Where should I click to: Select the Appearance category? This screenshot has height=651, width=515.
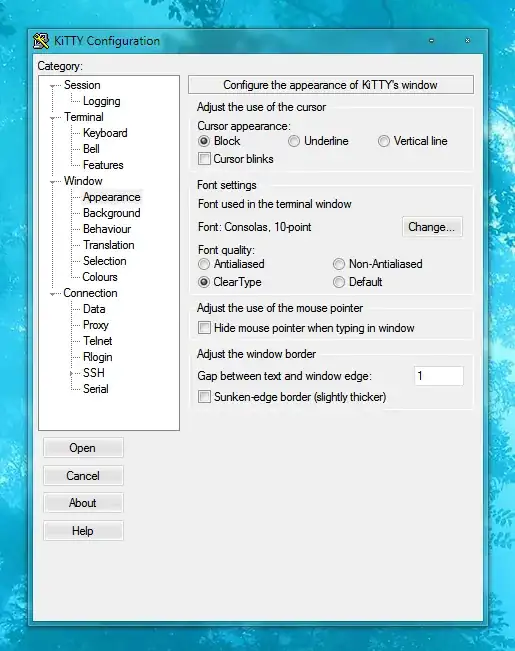(x=111, y=197)
